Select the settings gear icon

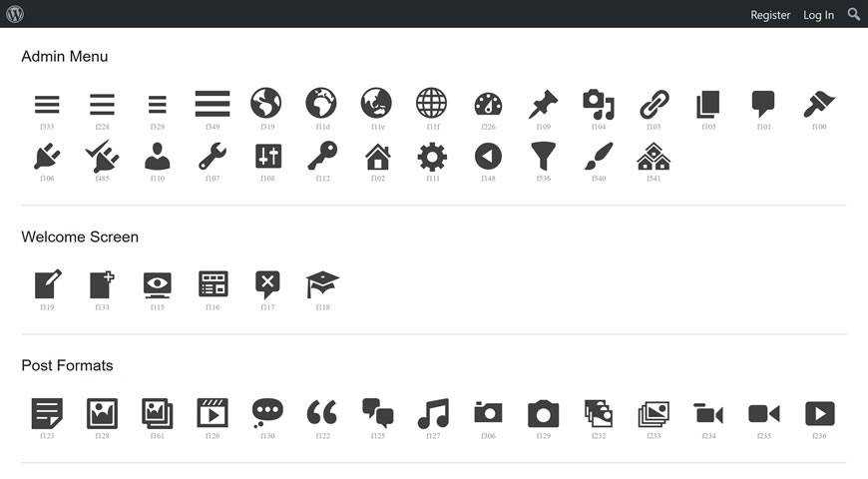pos(432,157)
